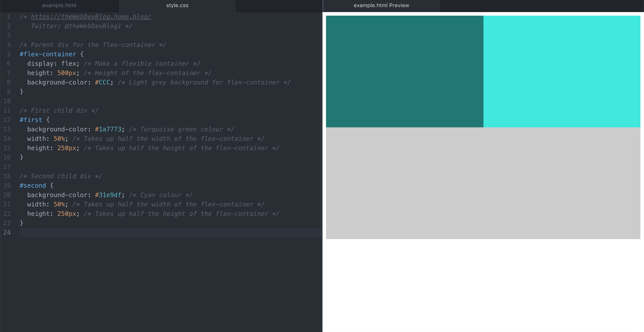Click the #first selector in the code

click(31, 120)
